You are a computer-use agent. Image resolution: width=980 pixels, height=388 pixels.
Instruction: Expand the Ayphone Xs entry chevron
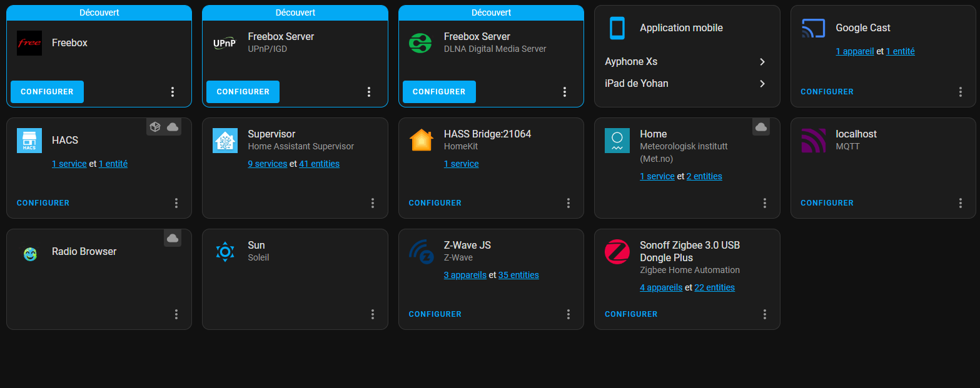pyautogui.click(x=762, y=62)
